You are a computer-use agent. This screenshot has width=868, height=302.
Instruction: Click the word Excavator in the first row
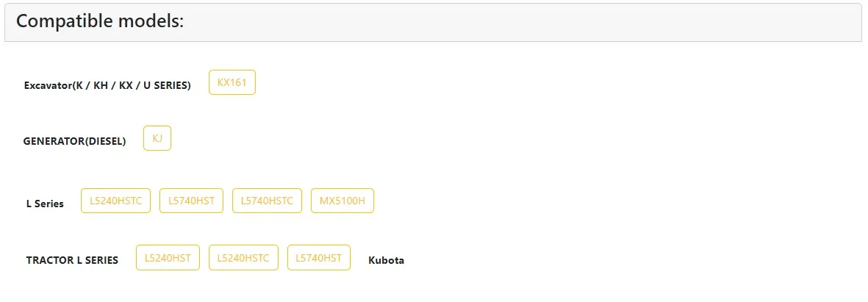(x=49, y=86)
